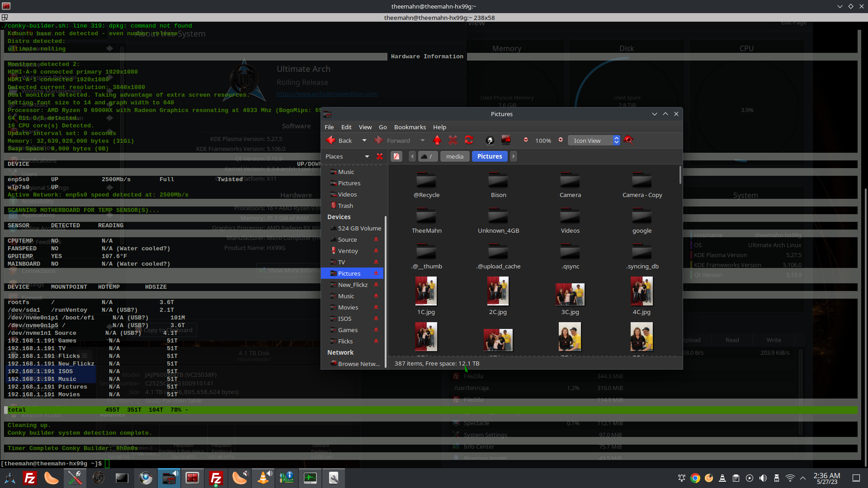
Task: Open the Wi-Fi network tray icon
Action: tap(790, 478)
